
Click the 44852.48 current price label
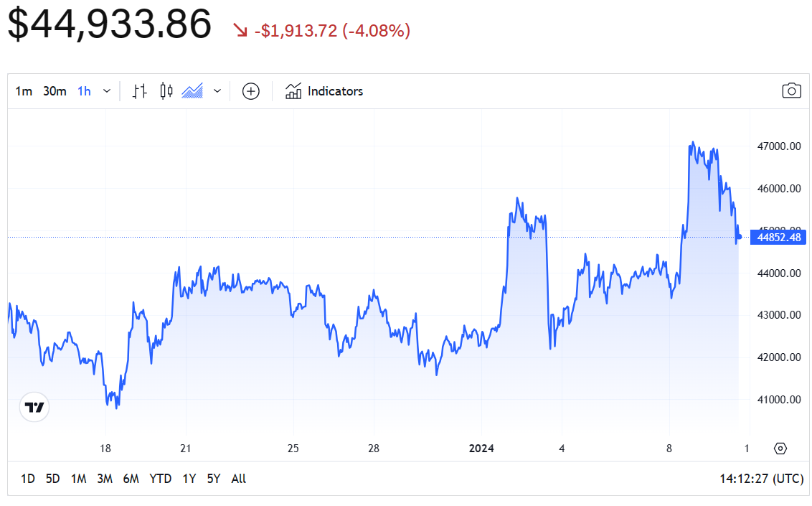pos(778,238)
